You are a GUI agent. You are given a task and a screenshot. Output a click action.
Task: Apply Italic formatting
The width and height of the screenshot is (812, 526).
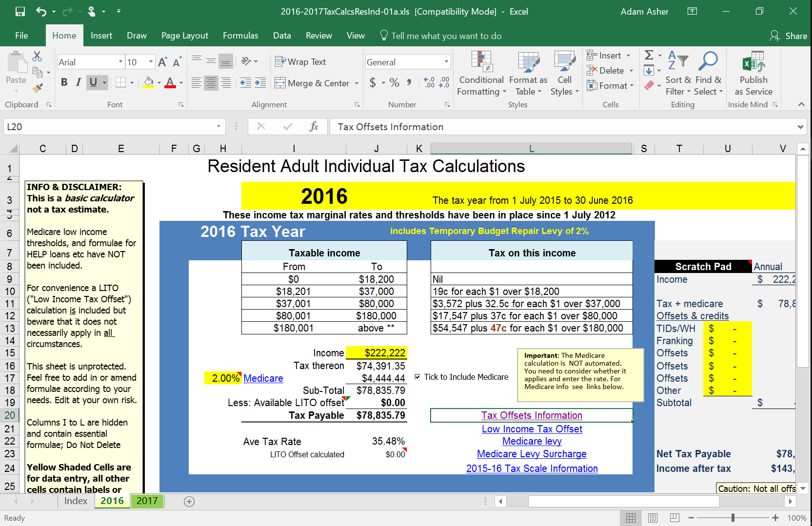[78, 82]
